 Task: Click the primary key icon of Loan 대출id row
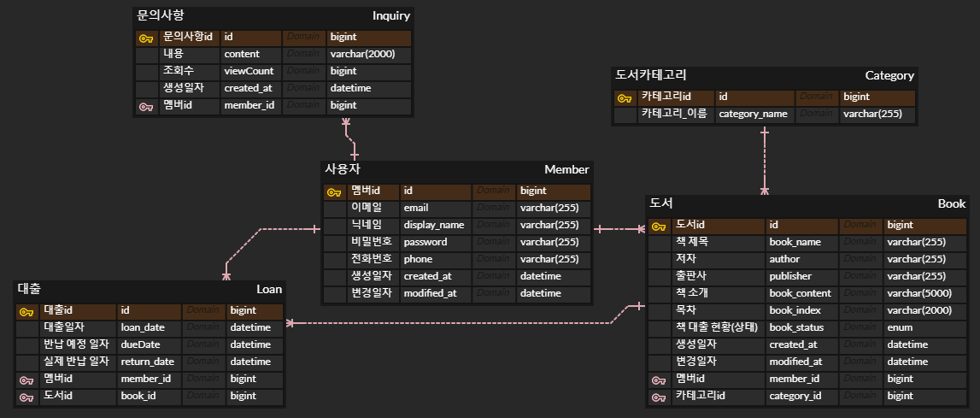click(26, 312)
